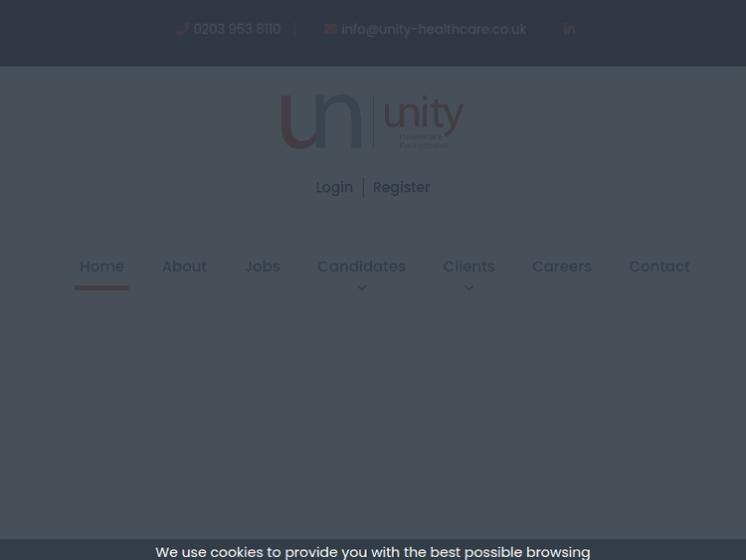Screen dimensions: 746x560
Task: Select the Home menu item
Action: 101,267
